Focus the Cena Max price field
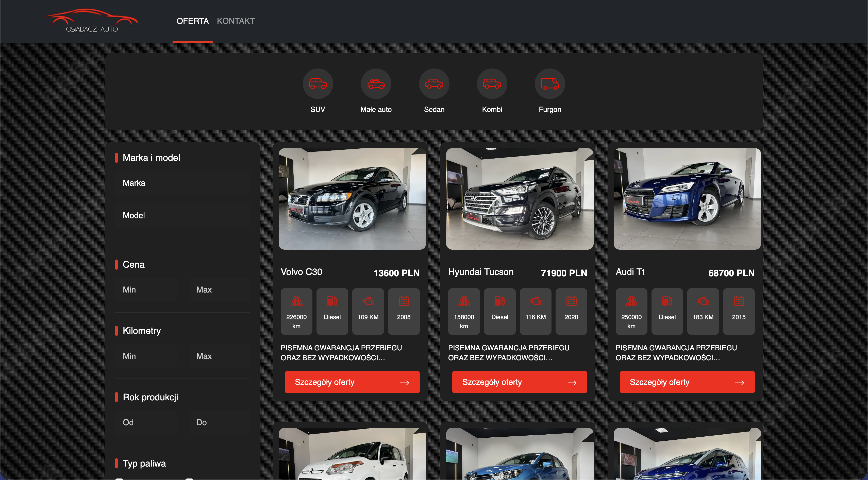This screenshot has width=868, height=480. click(219, 290)
